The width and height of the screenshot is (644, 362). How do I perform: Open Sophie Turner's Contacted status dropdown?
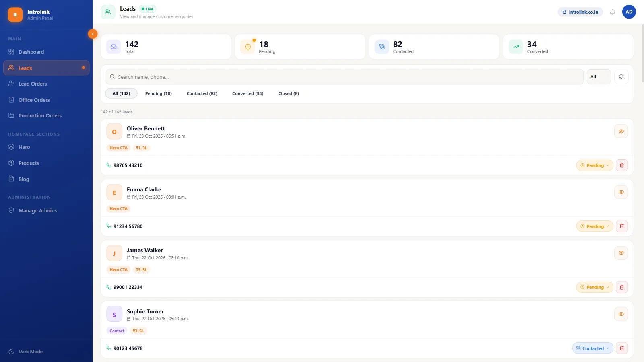[x=592, y=348]
